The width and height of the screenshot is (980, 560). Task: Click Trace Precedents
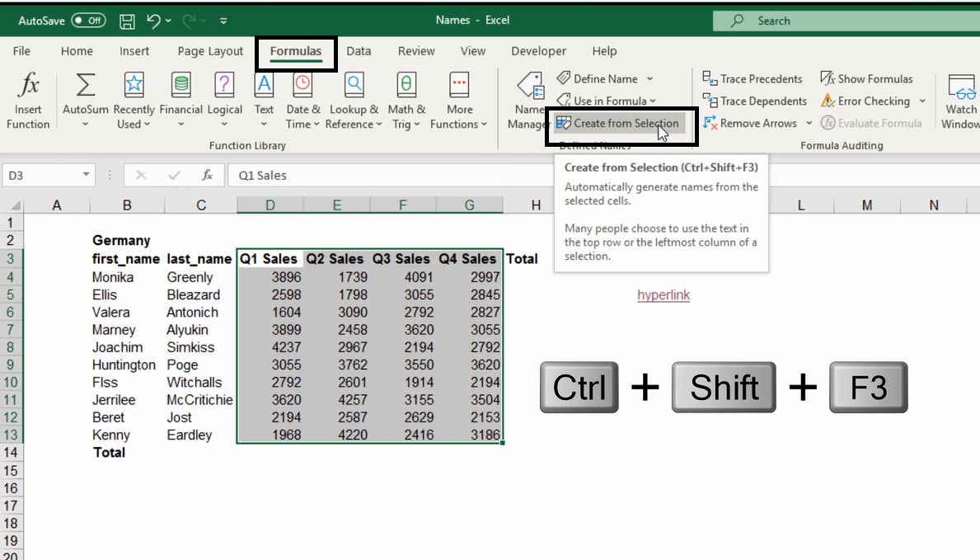752,78
